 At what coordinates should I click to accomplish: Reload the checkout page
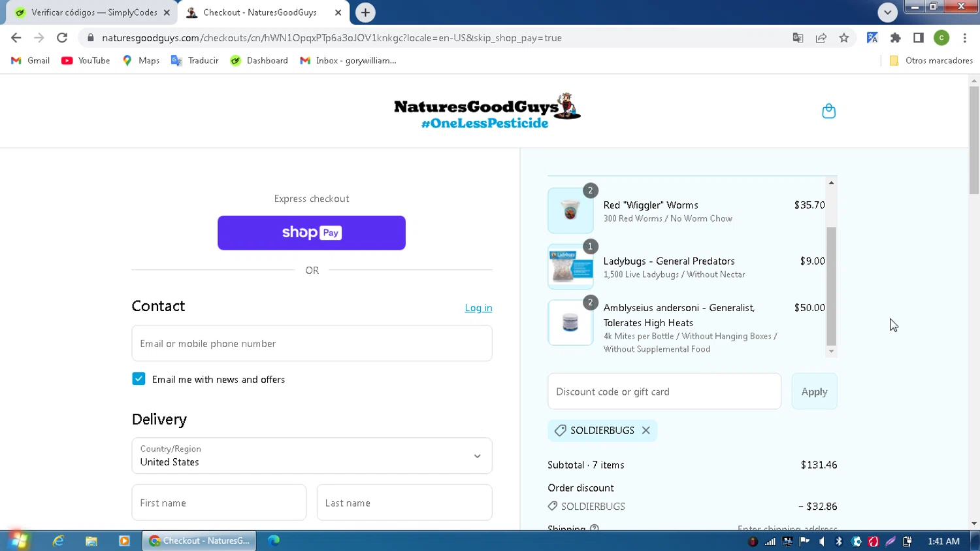[62, 38]
